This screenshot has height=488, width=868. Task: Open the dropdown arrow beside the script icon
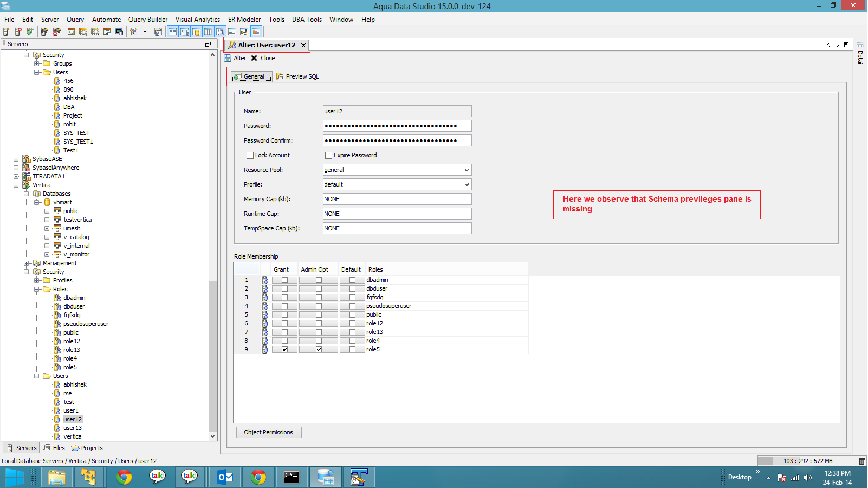tap(145, 32)
